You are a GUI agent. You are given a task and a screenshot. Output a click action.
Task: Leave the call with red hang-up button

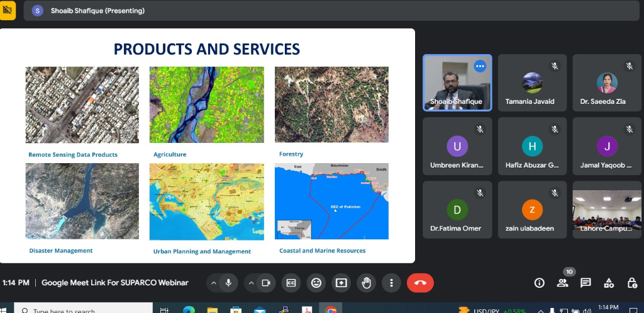point(420,283)
